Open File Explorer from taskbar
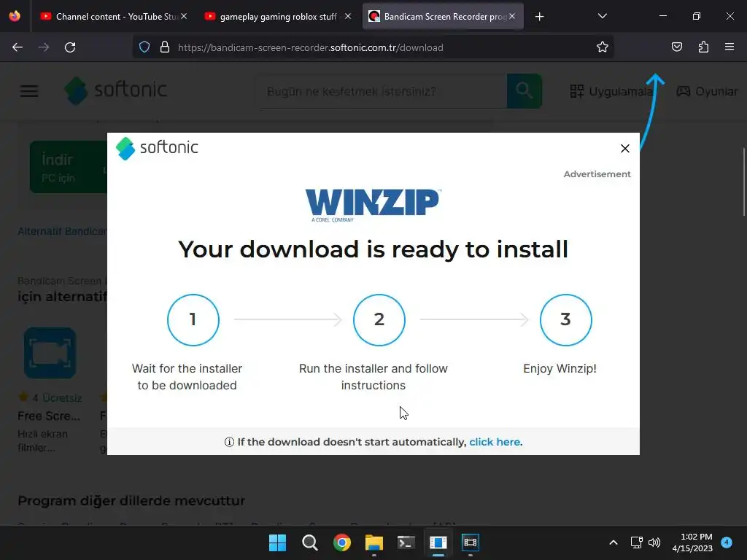The height and width of the screenshot is (560, 747). click(374, 542)
